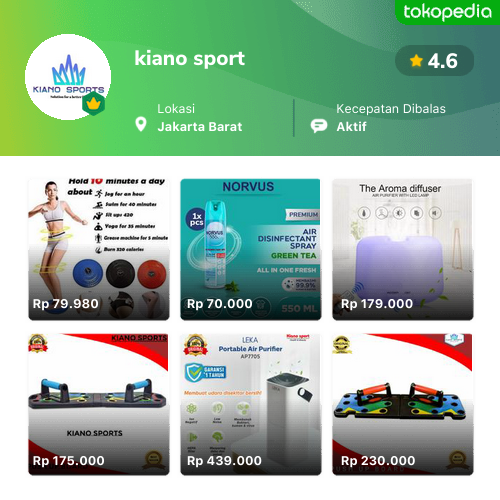This screenshot has width=500, height=500.
Task: Open LEKA Portable Air Purifier product
Action: [251, 404]
